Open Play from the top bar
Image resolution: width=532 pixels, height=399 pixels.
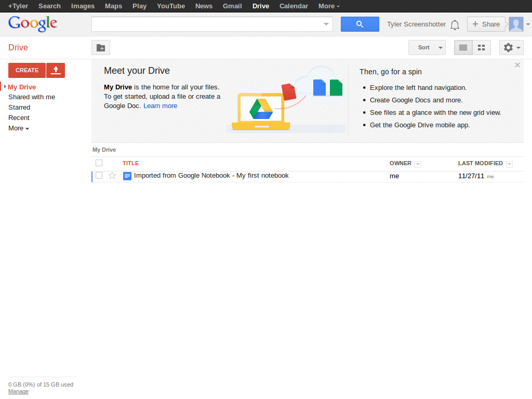(x=139, y=6)
